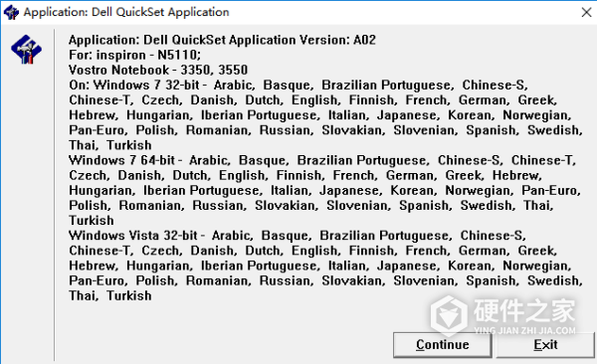597x364 pixels.
Task: Click the Exit button
Action: [x=545, y=345]
